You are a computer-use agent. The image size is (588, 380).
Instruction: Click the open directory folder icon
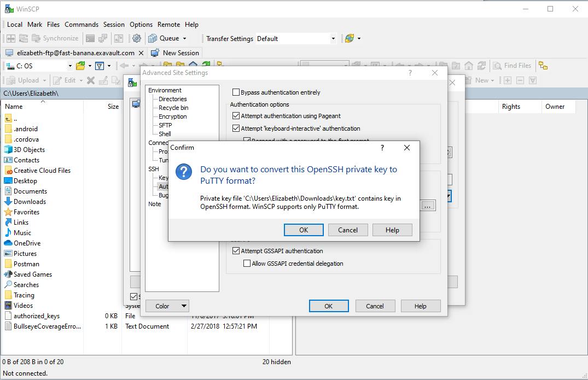[x=80, y=66]
